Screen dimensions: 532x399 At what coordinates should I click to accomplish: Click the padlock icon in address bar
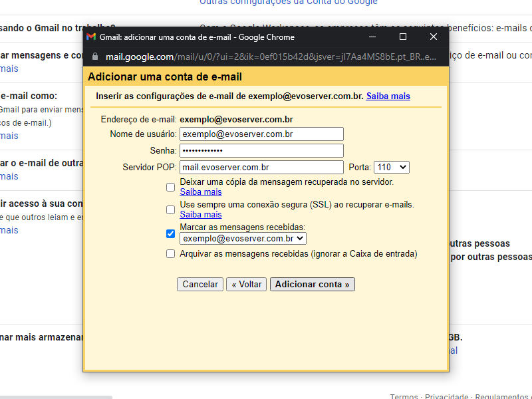click(x=95, y=57)
